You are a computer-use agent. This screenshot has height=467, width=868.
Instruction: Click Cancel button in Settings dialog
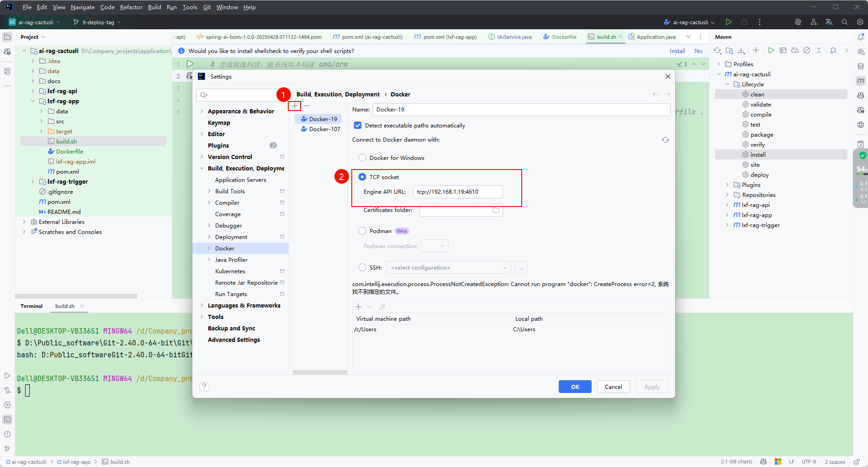coord(613,387)
